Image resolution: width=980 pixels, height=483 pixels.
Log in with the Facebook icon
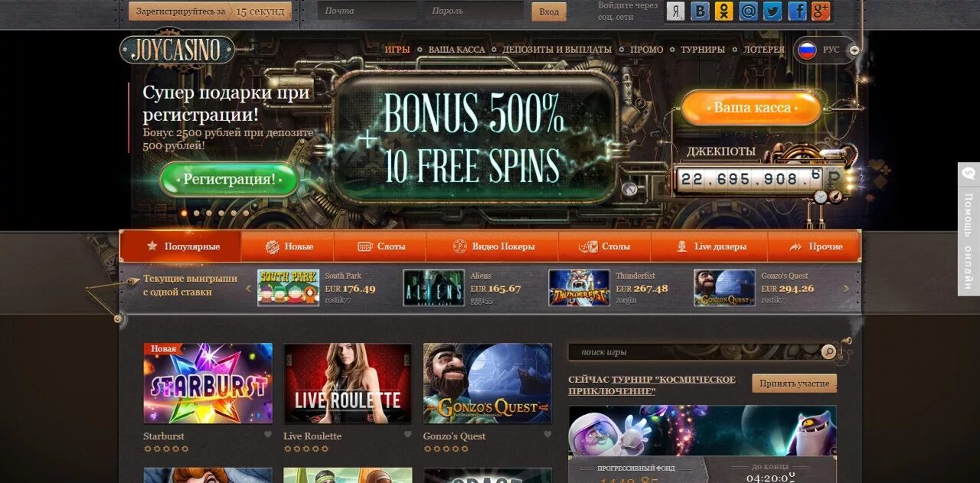pos(797,11)
